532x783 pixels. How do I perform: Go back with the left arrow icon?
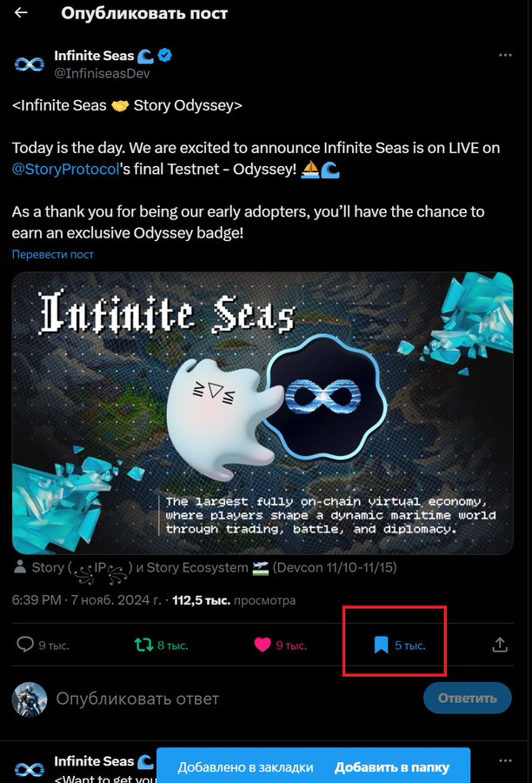coord(21,13)
